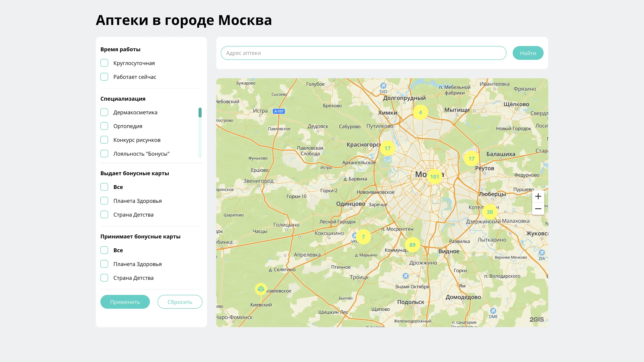Enable the Круглосуточная checkbox
Image resolution: width=644 pixels, height=362 pixels.
coord(104,63)
